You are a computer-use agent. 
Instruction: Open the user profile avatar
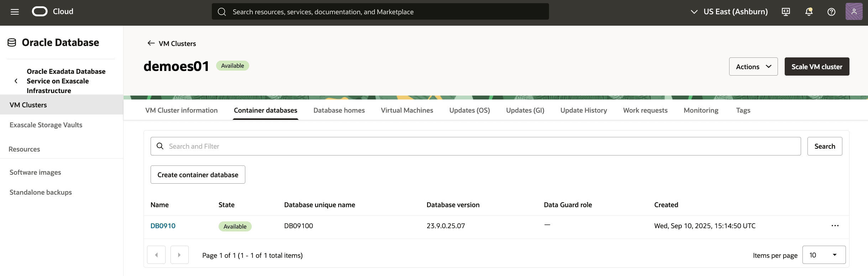point(854,11)
